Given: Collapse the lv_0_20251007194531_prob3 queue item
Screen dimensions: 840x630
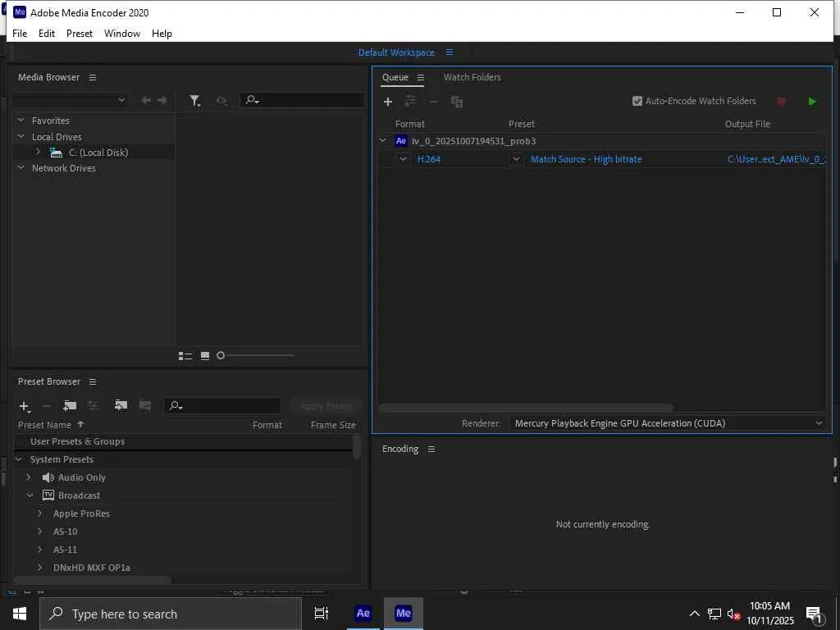Looking at the screenshot, I should [x=382, y=140].
